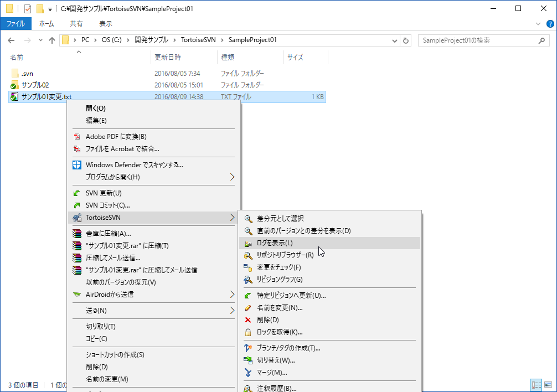Click the PC breadcrumb
The image size is (557, 392).
pos(85,40)
